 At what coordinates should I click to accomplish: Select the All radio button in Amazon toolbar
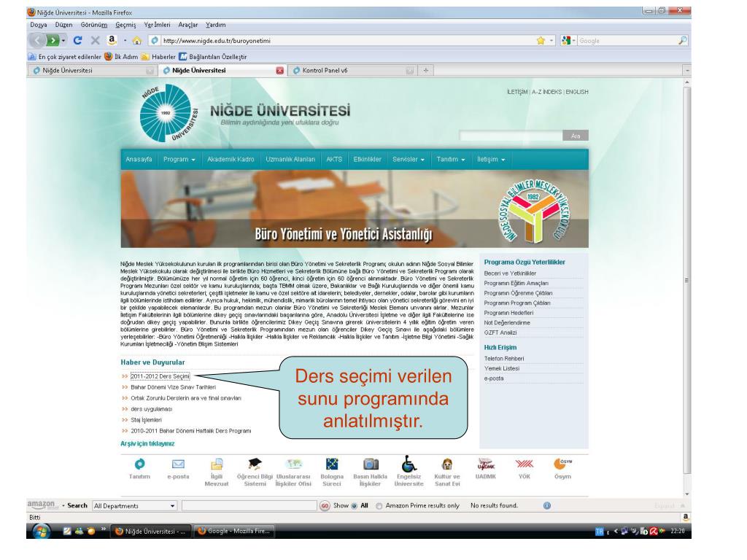pos(354,506)
